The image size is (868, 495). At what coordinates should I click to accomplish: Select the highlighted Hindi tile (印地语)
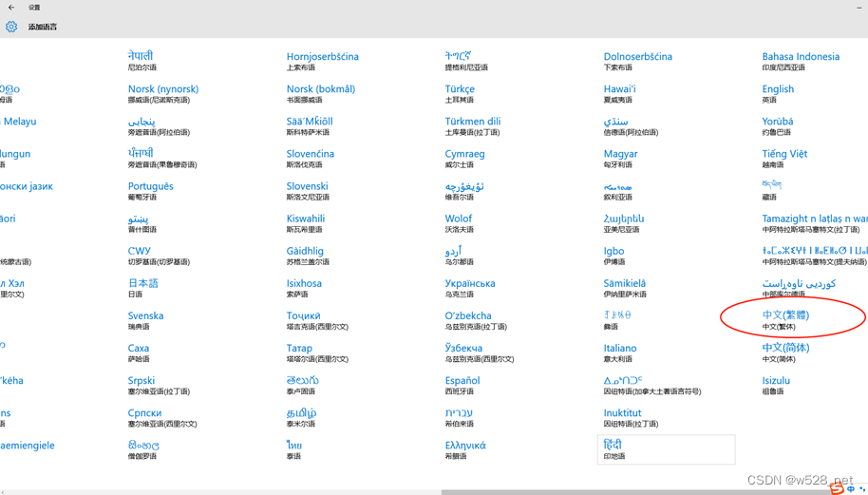pos(666,449)
